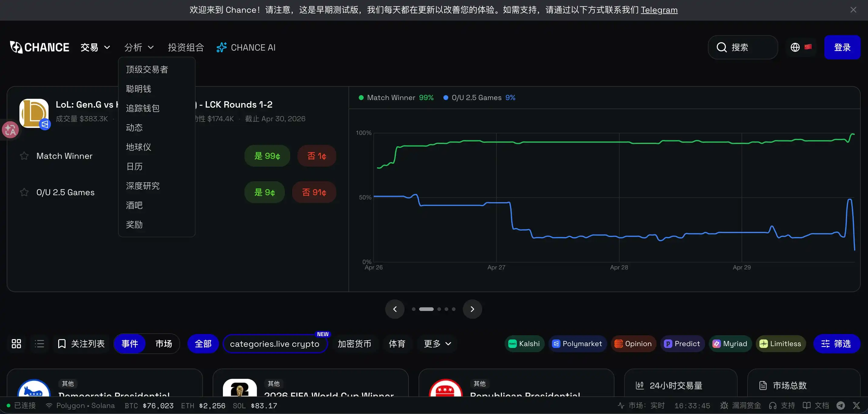Select 顶级交易者 menu entry
Viewport: 868px width, 414px height.
click(x=157, y=69)
